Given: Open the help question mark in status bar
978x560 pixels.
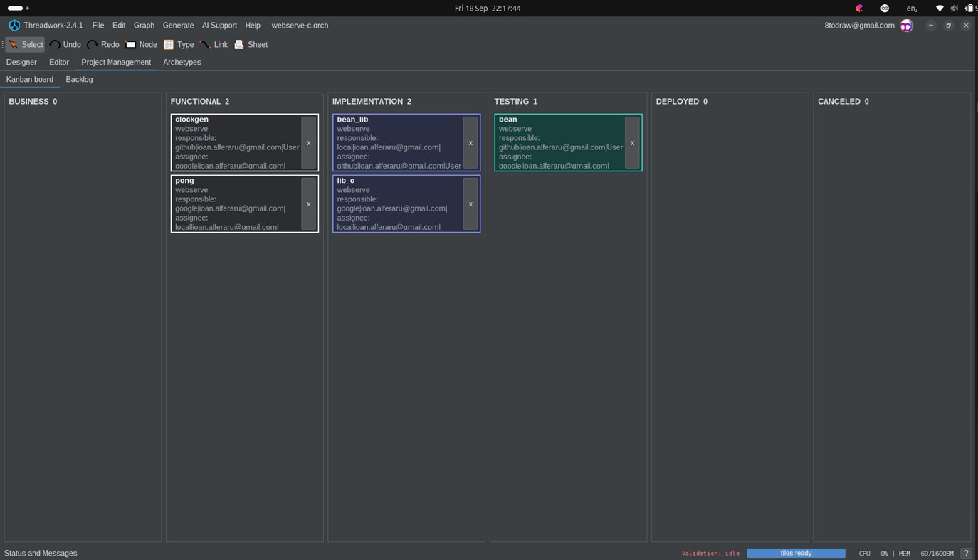Looking at the screenshot, I should [966, 553].
